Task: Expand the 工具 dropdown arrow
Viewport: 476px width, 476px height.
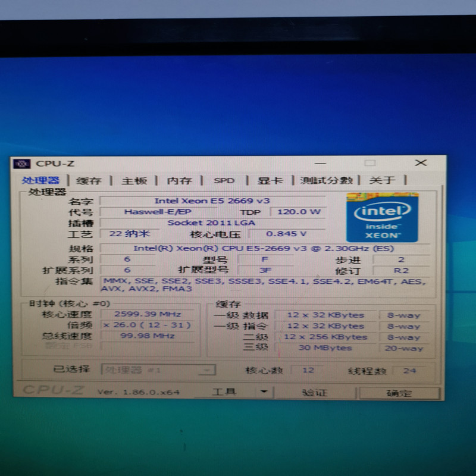Action: tap(264, 392)
